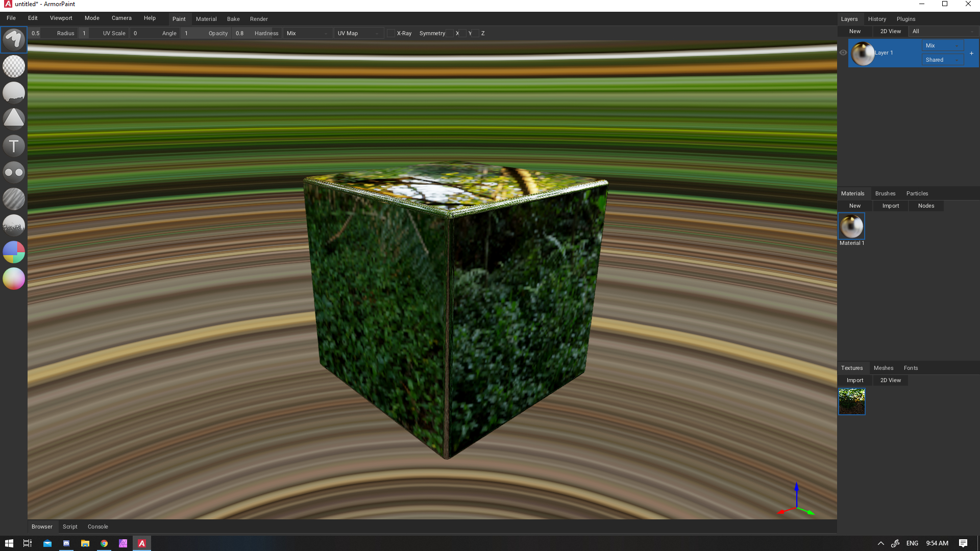
Task: Select the Eraser tool
Action: pos(14,66)
